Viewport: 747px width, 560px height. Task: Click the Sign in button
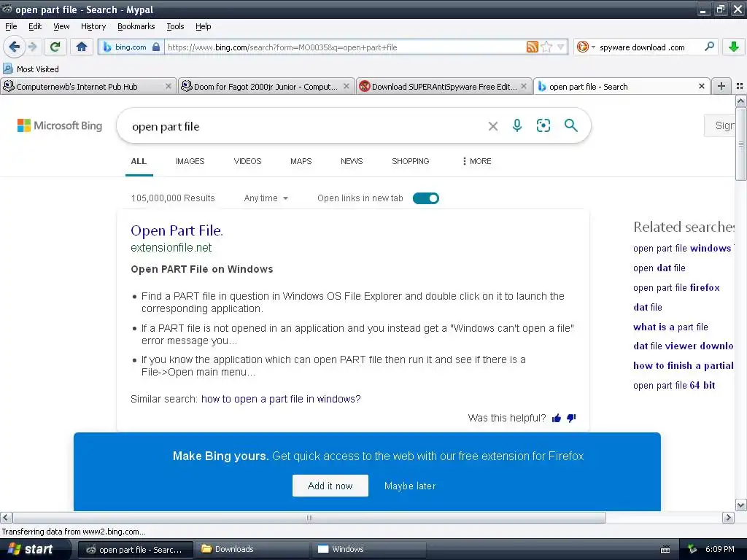[x=720, y=125]
